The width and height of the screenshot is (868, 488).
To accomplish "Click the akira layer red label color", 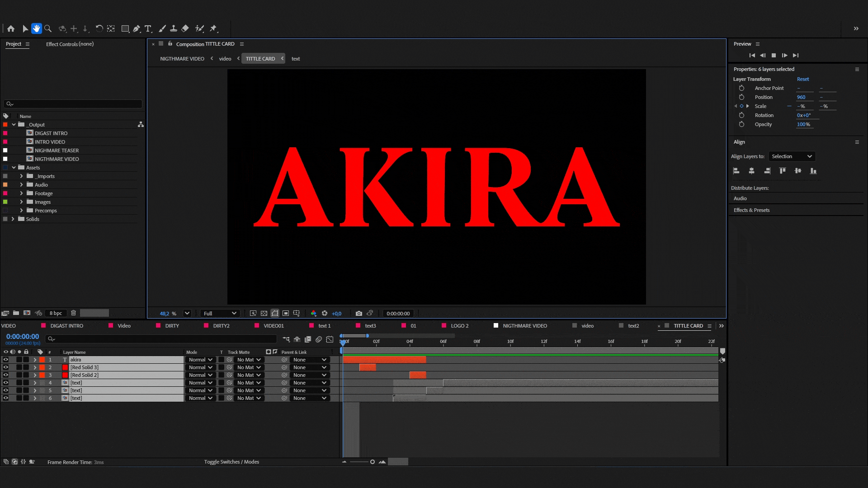I will pos(42,360).
